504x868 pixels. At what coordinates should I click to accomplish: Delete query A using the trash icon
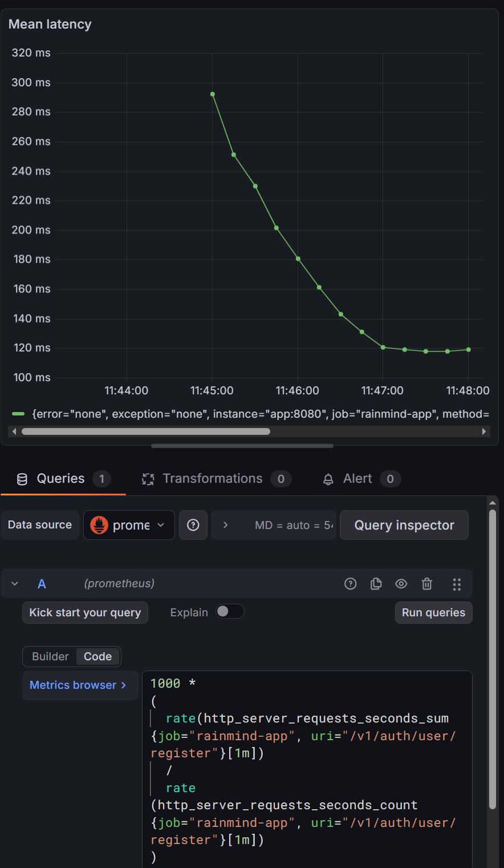point(426,583)
